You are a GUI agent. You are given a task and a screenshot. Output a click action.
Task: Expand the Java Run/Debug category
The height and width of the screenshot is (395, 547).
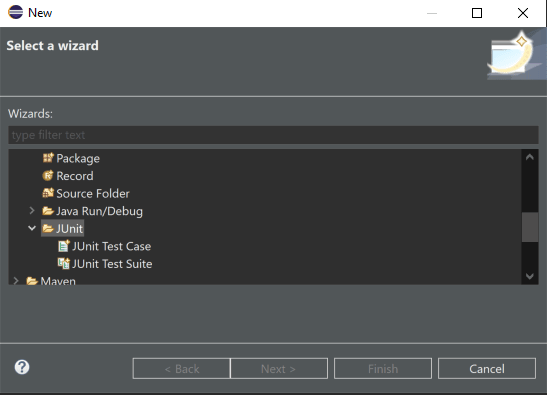click(32, 210)
